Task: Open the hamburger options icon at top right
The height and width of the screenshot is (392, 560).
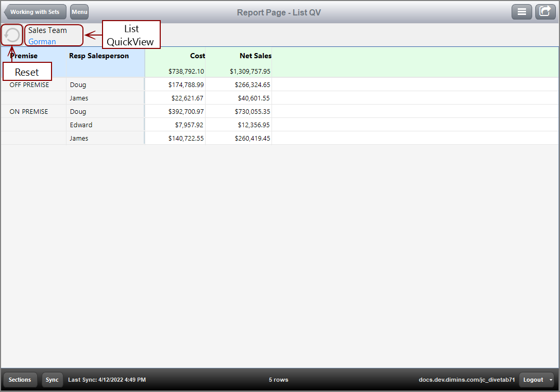Action: click(522, 11)
